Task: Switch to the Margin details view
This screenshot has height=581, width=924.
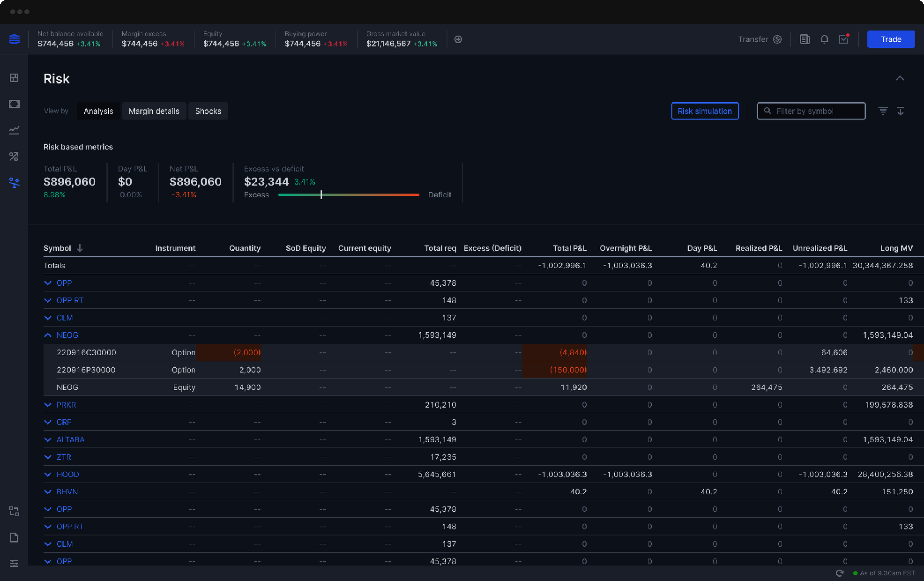Action: click(154, 111)
